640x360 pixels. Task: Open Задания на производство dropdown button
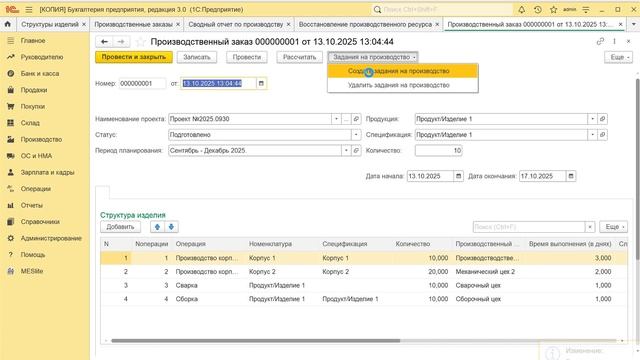(373, 57)
